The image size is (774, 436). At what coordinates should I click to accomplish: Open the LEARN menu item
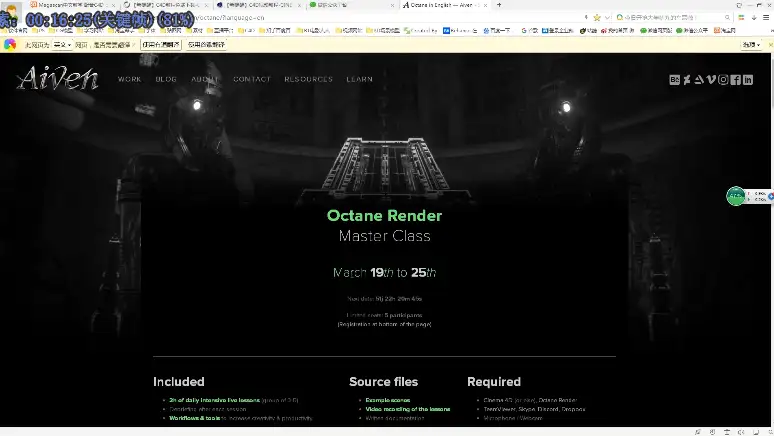(359, 79)
